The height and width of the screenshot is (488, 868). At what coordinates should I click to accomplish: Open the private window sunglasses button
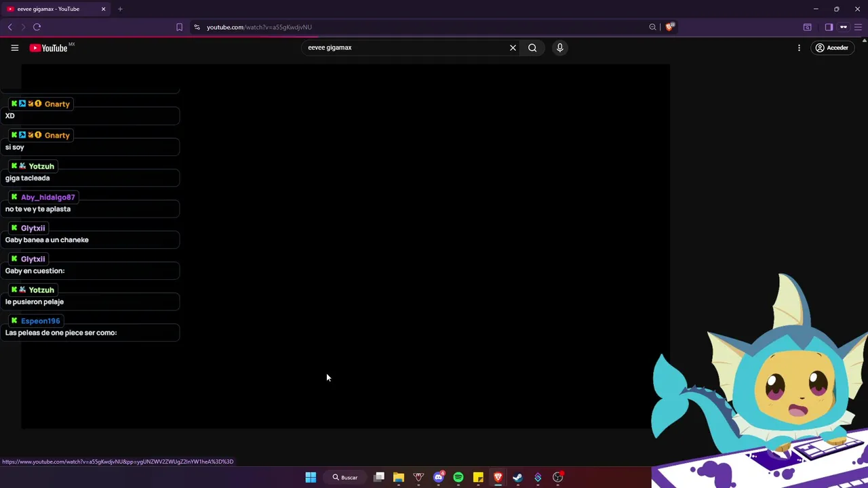tap(844, 27)
